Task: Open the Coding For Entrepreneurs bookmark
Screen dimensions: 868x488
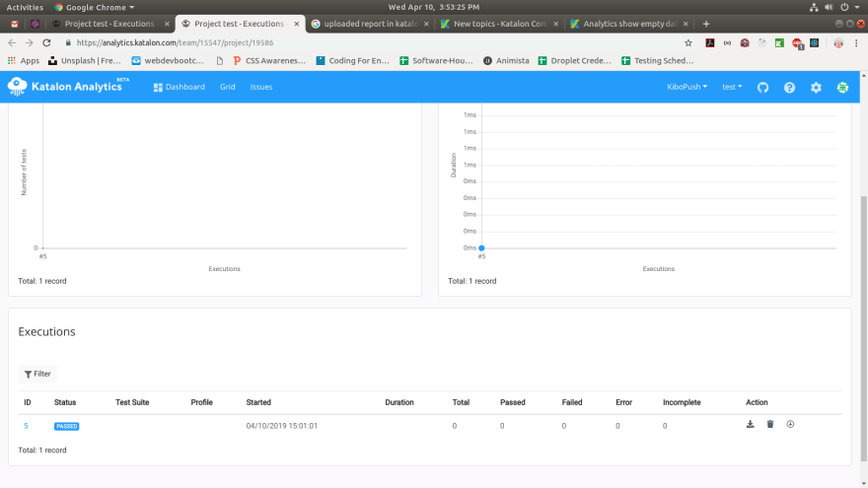Action: 353,61
